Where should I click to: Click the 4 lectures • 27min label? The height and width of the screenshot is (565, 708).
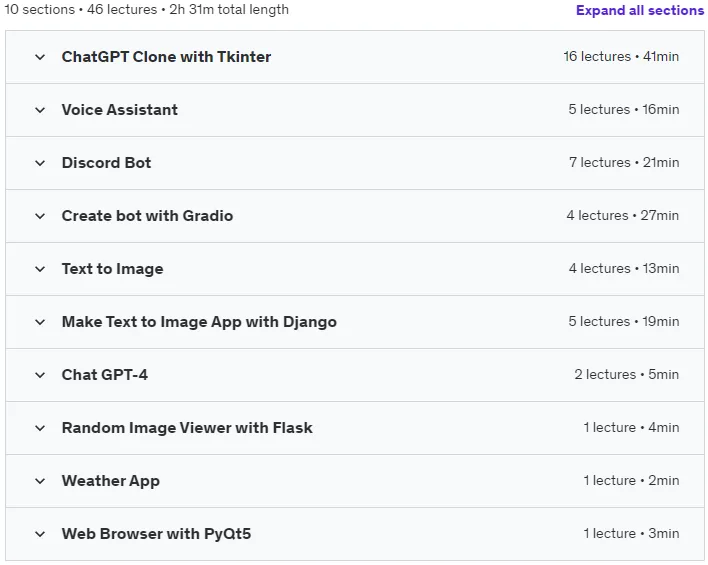[x=623, y=215]
